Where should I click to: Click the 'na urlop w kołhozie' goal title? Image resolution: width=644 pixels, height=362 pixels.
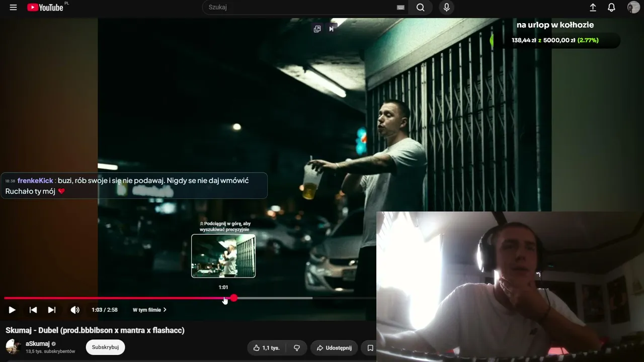[x=555, y=25]
